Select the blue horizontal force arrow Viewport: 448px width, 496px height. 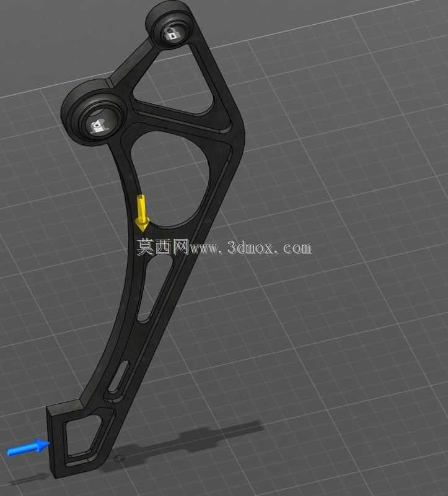click(x=28, y=447)
